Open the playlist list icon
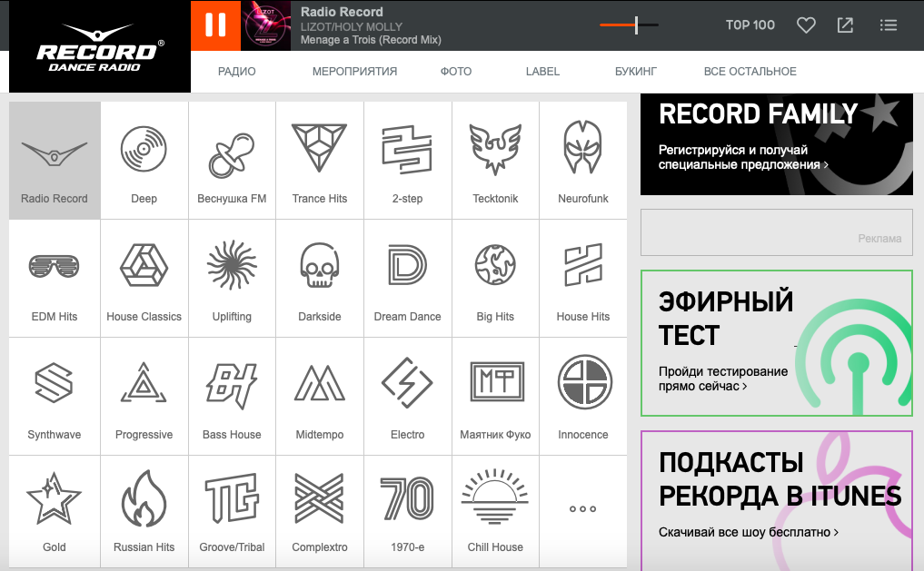924x571 pixels. click(888, 25)
